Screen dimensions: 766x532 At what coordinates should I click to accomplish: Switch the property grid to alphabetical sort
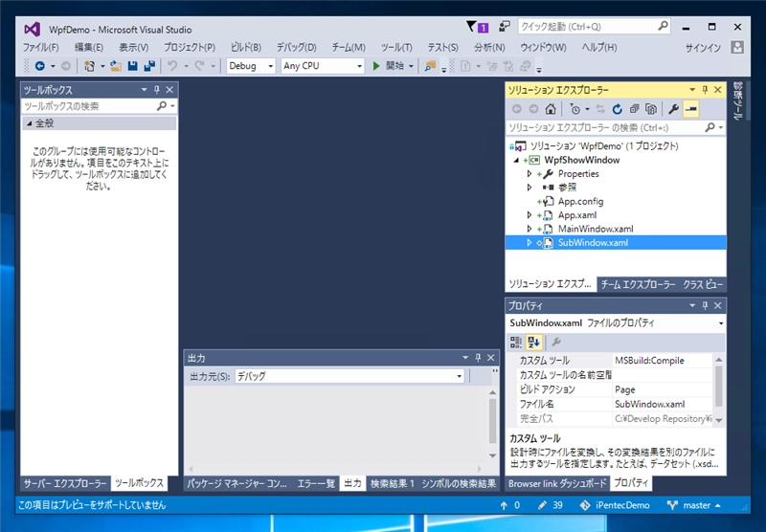point(533,343)
